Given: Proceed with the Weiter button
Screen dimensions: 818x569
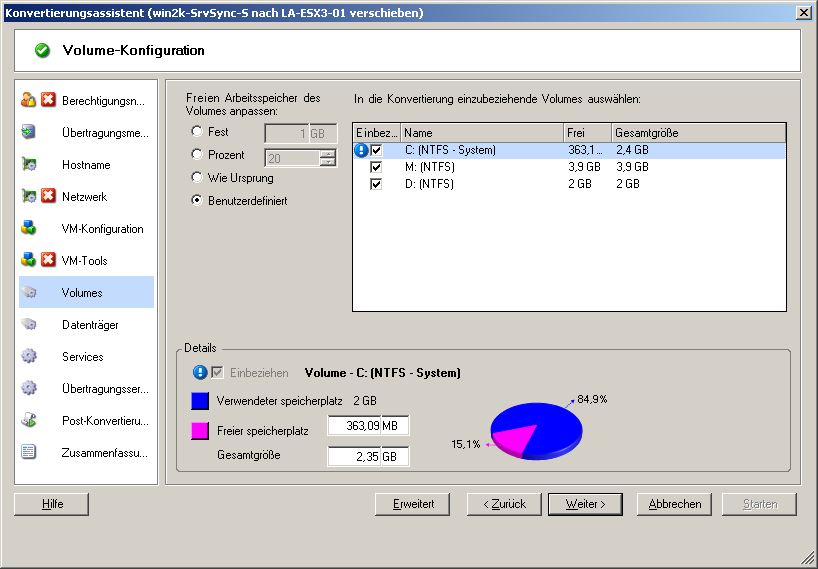Looking at the screenshot, I should [x=585, y=504].
